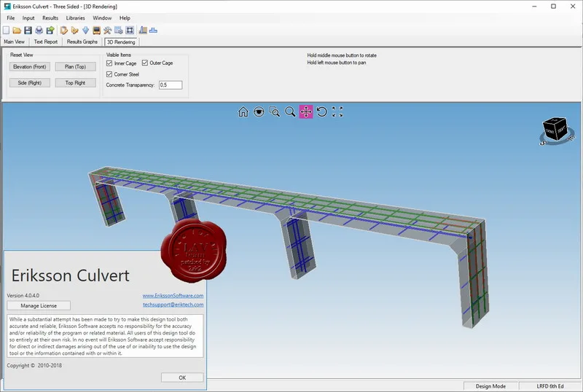
Task: Click the Elevation (Front) reset view button
Action: point(30,66)
